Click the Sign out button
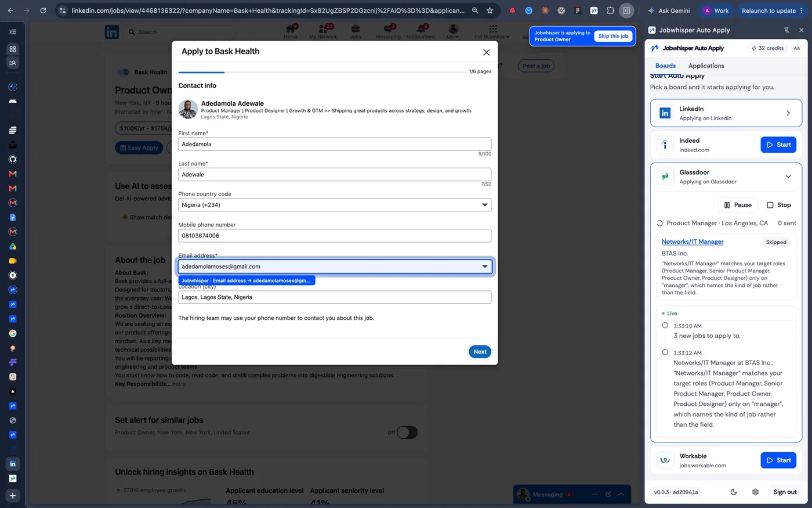812x508 pixels. click(x=785, y=492)
